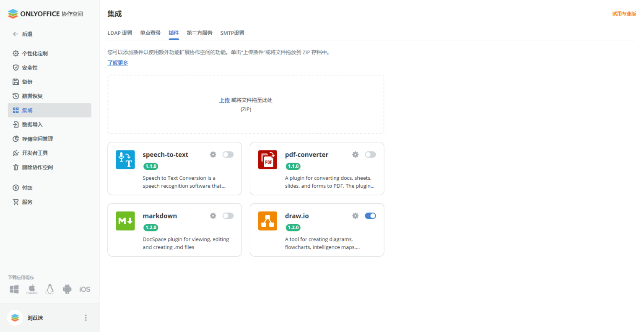Click the user avatar for 刘苡沫
The width and height of the screenshot is (644, 332).
click(x=15, y=318)
